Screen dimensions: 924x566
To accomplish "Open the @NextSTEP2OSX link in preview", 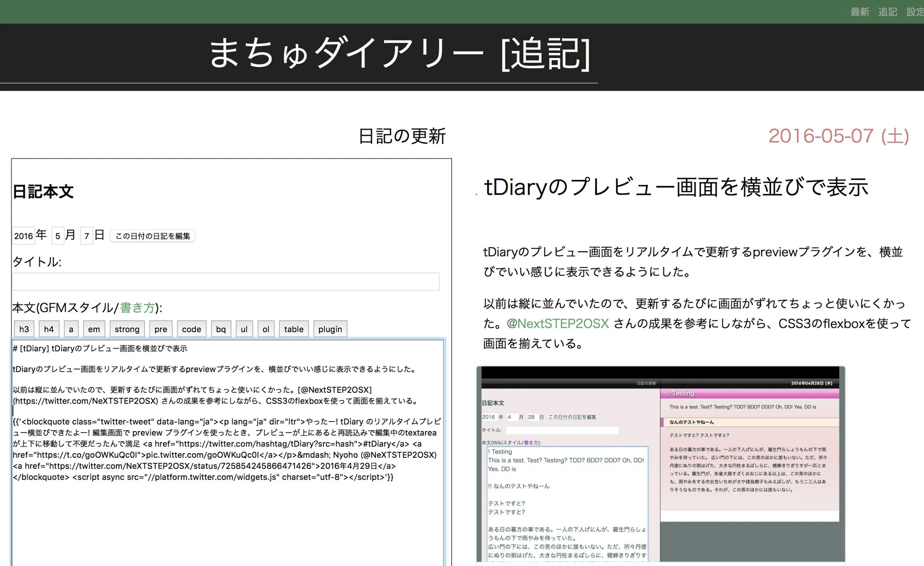I will pyautogui.click(x=558, y=323).
